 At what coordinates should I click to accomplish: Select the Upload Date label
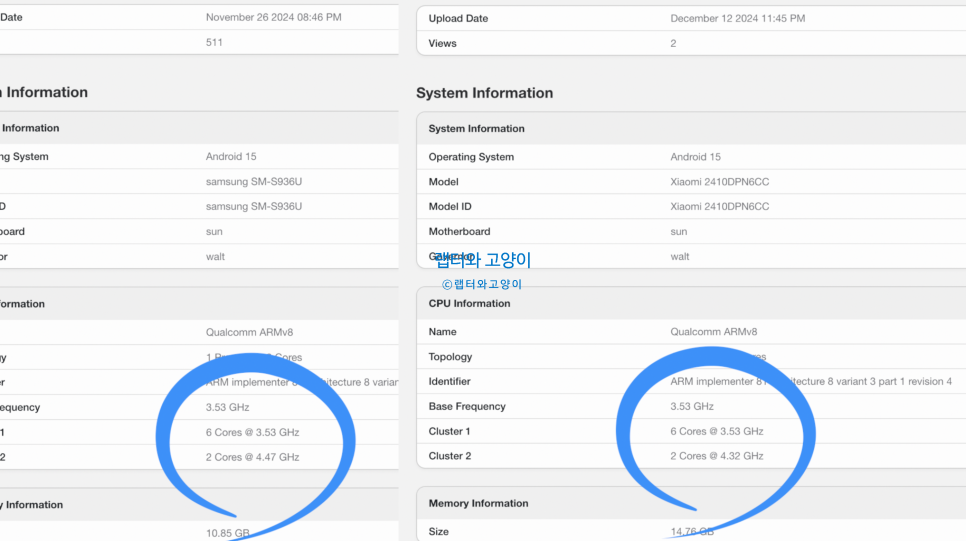(x=458, y=18)
